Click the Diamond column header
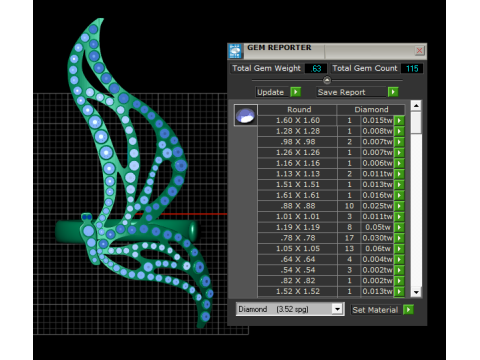Screen dimensions: 480x360 (371, 110)
